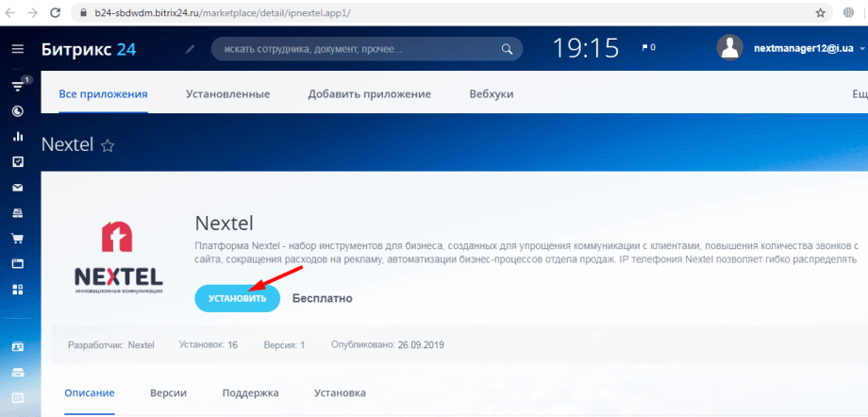This screenshot has height=417, width=868.
Task: Switch to the Установленные tab
Action: pos(227,94)
